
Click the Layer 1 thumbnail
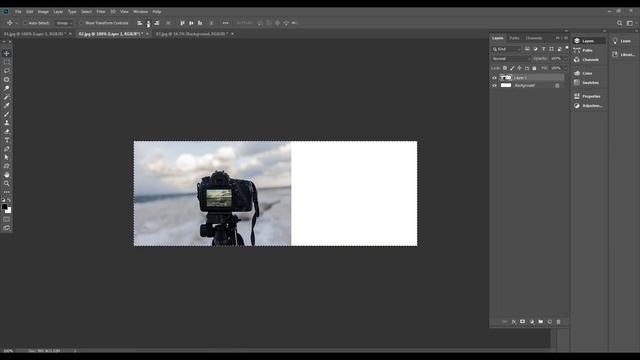click(506, 78)
